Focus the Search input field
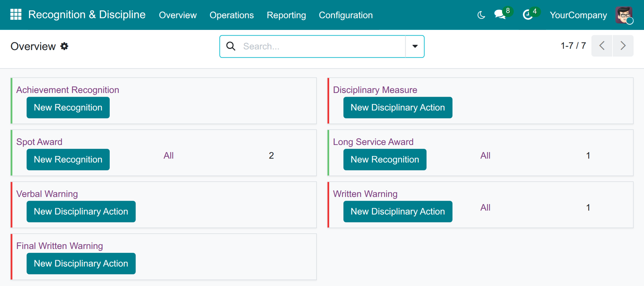 point(322,46)
